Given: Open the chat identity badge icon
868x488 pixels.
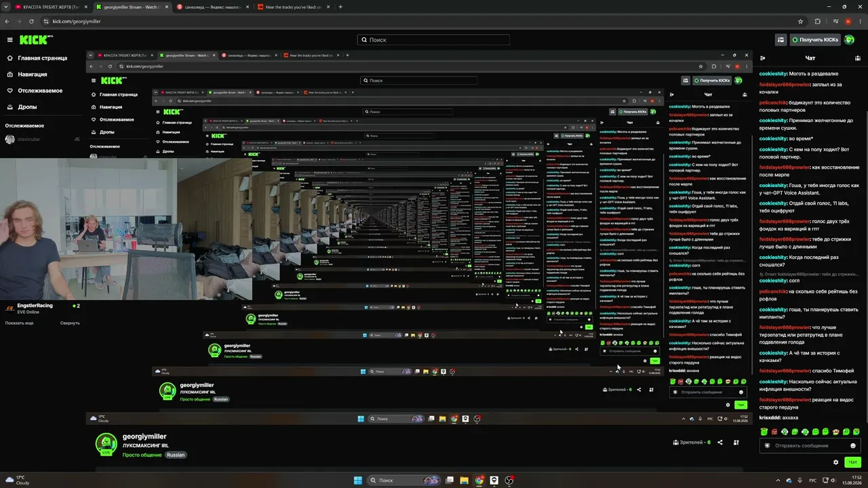Looking at the screenshot, I should tap(768, 445).
